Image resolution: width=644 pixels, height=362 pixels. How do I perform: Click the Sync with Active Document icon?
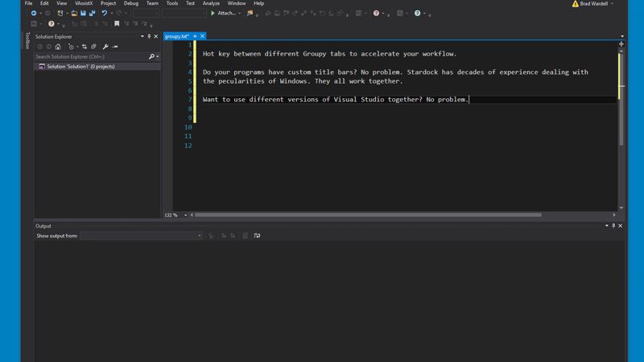(x=85, y=47)
